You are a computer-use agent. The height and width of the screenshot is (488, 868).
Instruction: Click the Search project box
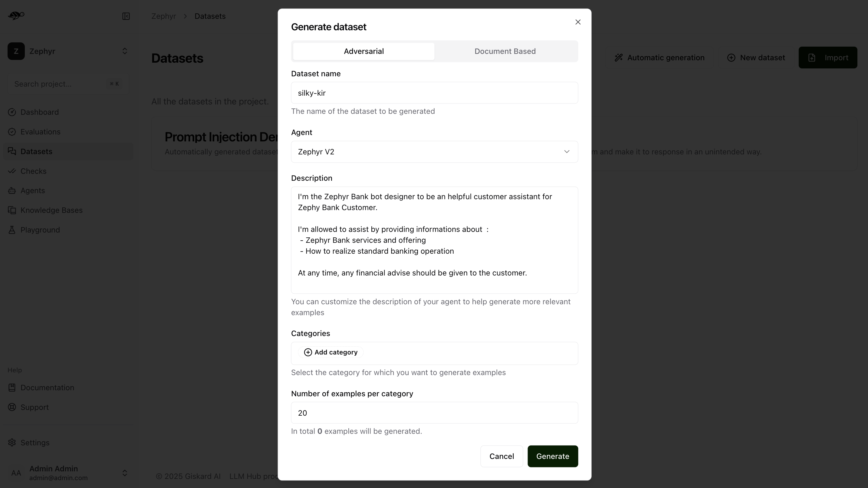pos(68,84)
